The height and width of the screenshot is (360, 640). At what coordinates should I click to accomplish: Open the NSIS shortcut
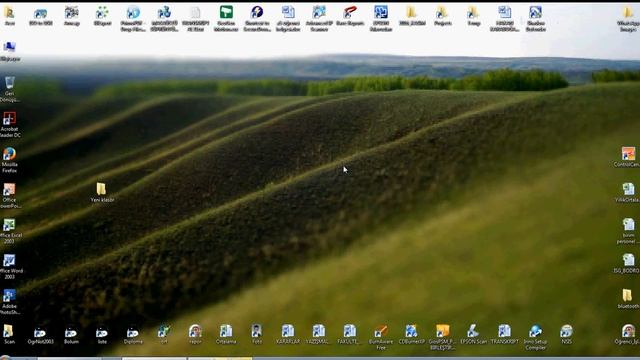pyautogui.click(x=566, y=335)
